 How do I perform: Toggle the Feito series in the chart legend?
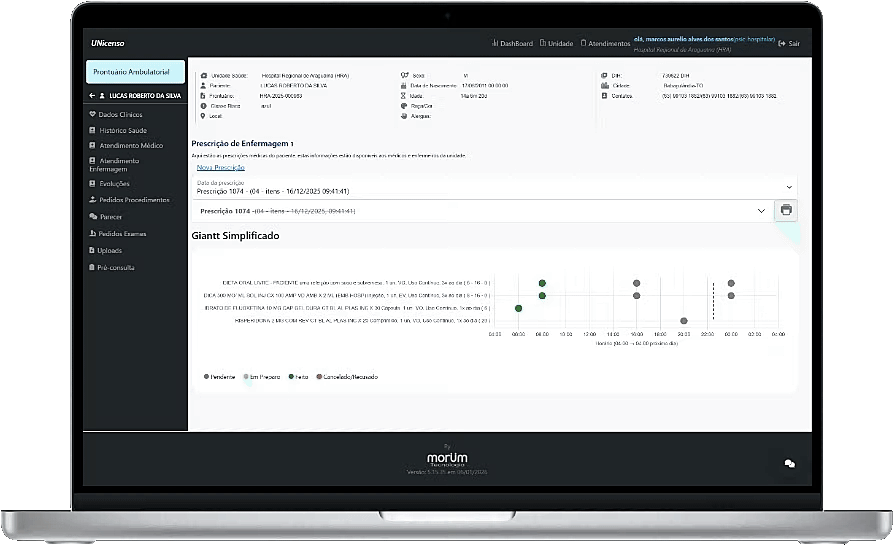(x=298, y=377)
